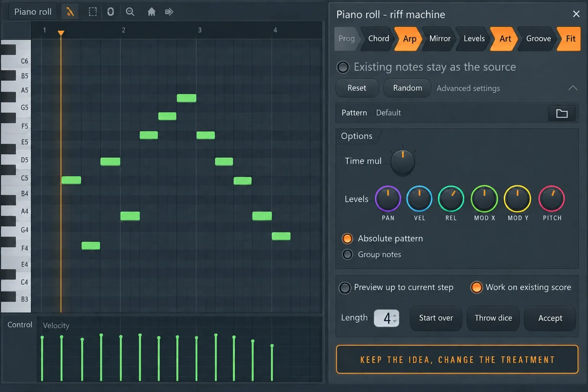Click the Reset button

(357, 88)
